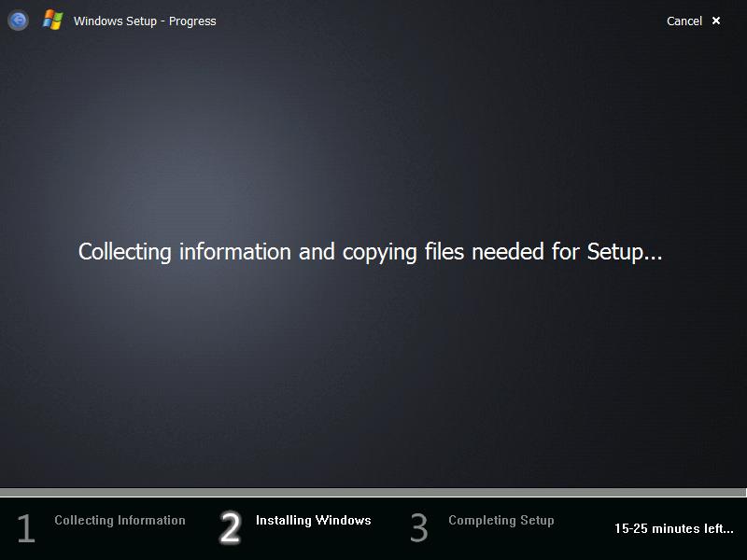Select the Collecting Information step label

click(x=120, y=520)
